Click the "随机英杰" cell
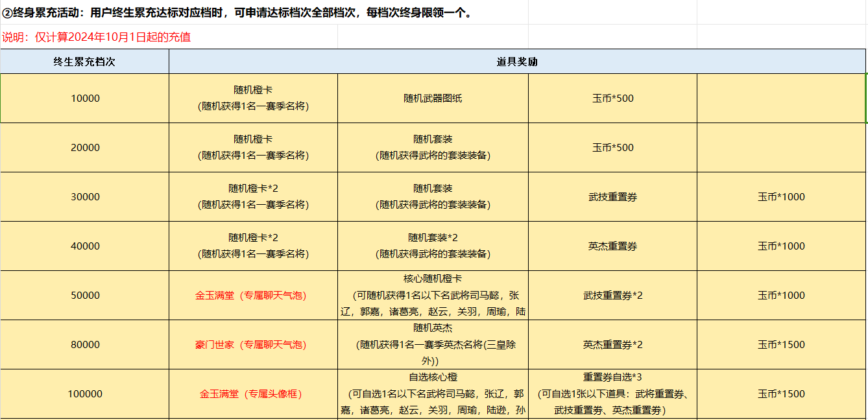868x420 pixels. point(433,345)
